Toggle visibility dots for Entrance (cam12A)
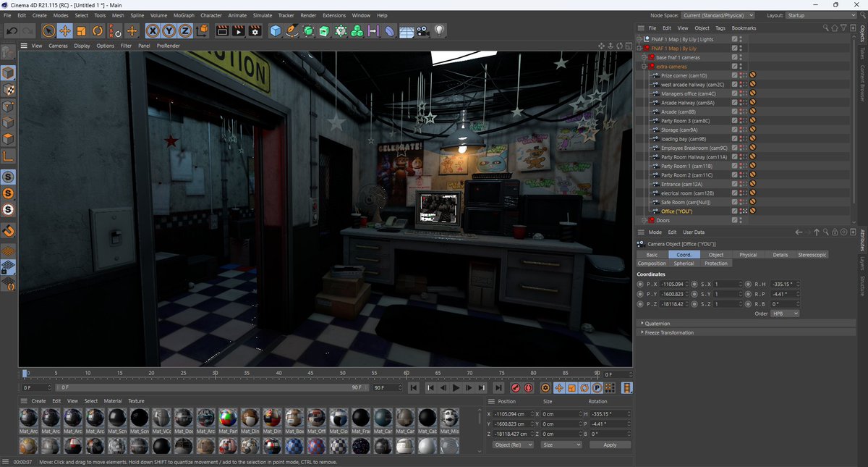The image size is (868, 467). (741, 184)
